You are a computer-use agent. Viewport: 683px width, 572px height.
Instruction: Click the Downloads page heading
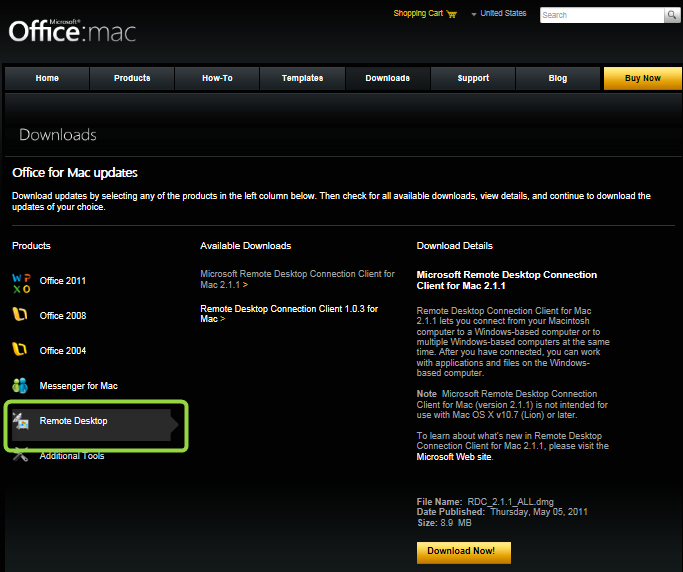tap(58, 135)
